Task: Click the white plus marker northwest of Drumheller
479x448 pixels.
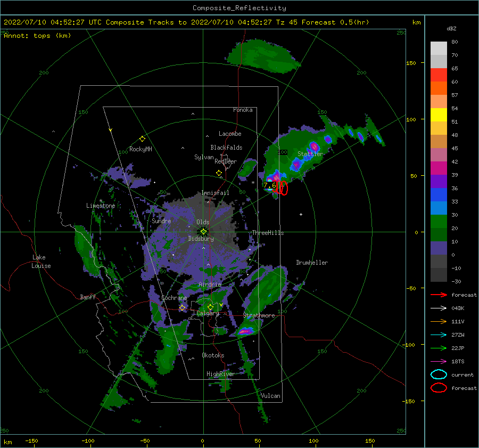Action: pyautogui.click(x=301, y=214)
